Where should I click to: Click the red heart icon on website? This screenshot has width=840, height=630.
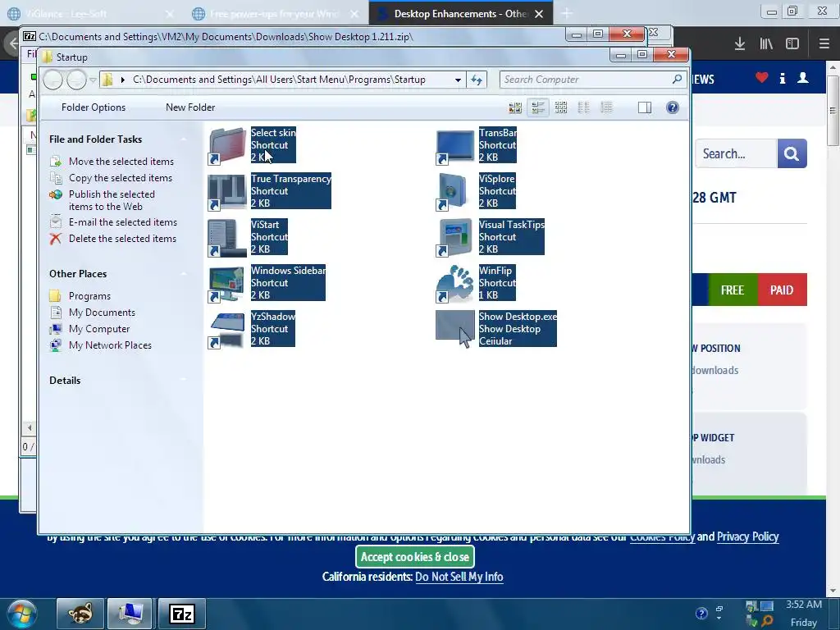(x=762, y=78)
